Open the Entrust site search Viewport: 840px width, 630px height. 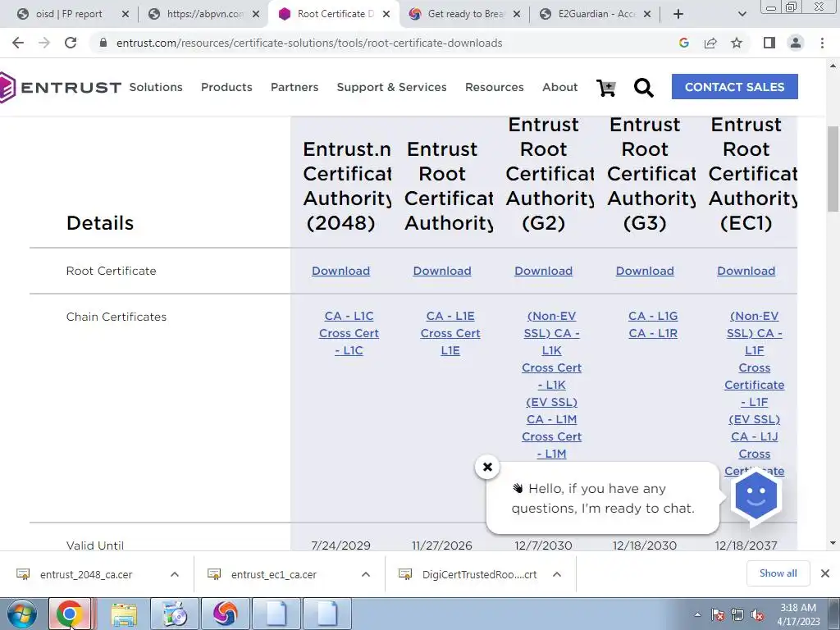point(643,87)
